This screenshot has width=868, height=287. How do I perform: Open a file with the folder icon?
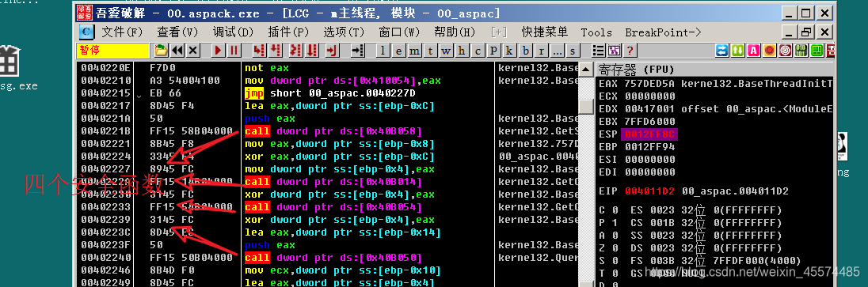click(161, 51)
